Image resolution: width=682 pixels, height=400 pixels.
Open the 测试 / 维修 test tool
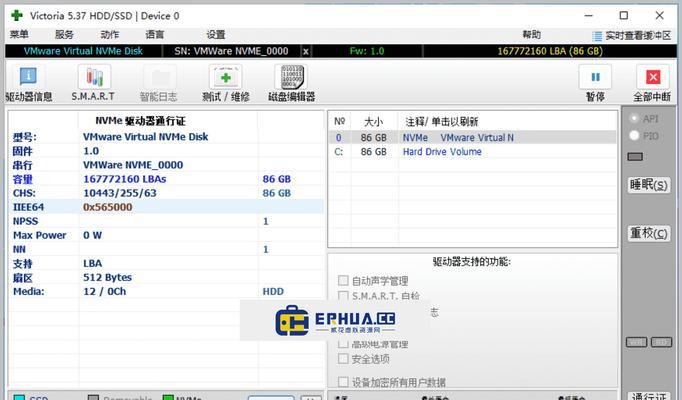pos(226,83)
